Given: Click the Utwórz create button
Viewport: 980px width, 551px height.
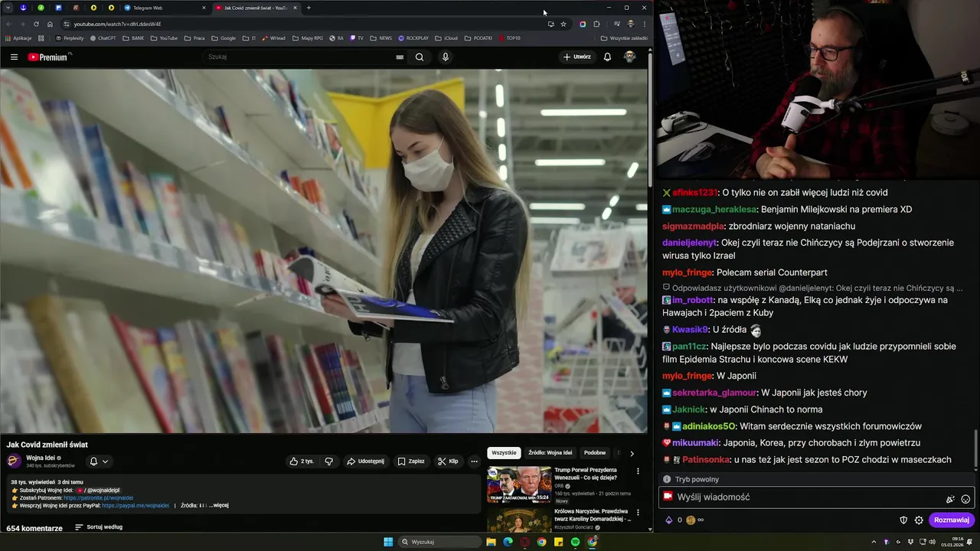Looking at the screenshot, I should click(577, 57).
